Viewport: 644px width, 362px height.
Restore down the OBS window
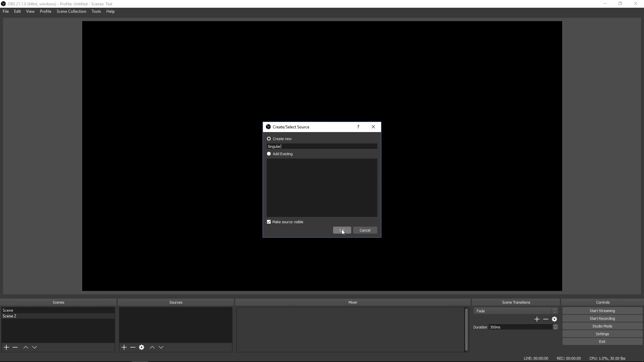[x=620, y=4]
